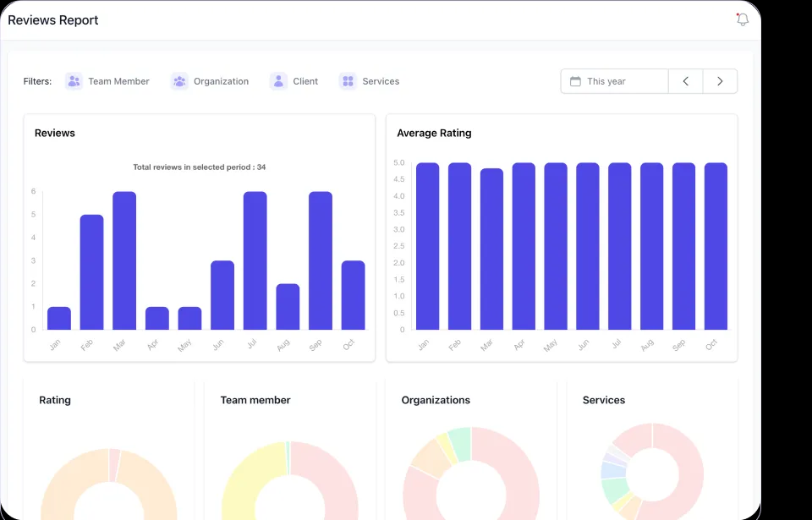Click the Oct bar in Reviews chart
Image resolution: width=812 pixels, height=520 pixels.
coord(354,295)
